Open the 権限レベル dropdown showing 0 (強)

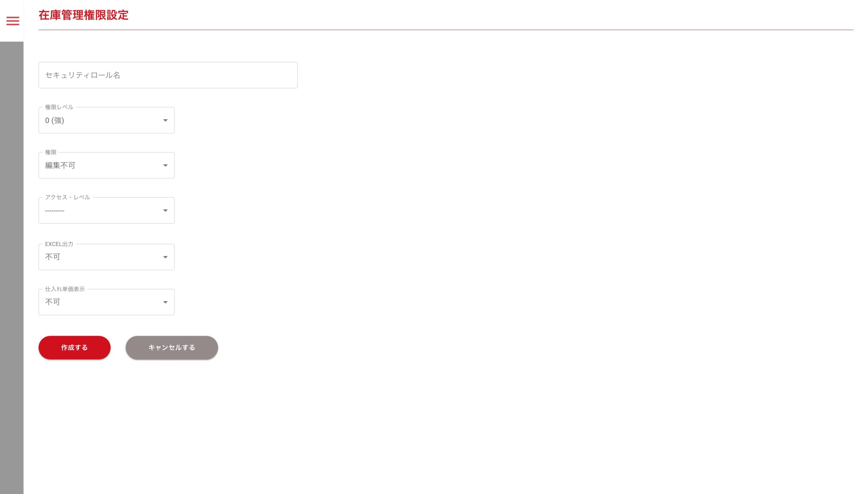click(102, 120)
